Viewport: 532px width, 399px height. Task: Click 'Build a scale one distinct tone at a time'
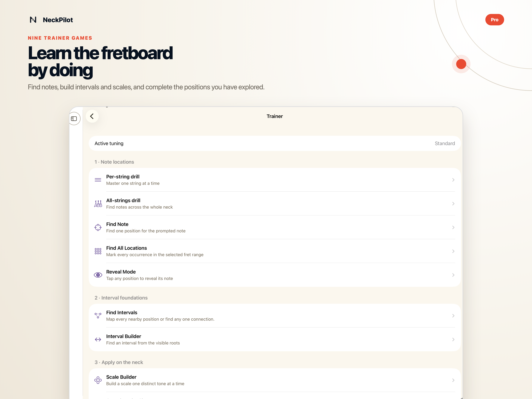pyautogui.click(x=145, y=384)
